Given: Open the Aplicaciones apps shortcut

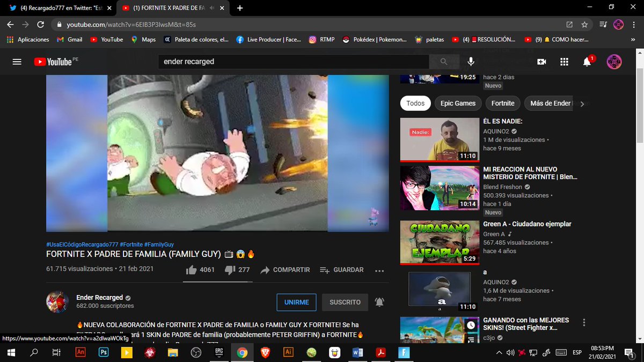Looking at the screenshot, I should pyautogui.click(x=27, y=40).
